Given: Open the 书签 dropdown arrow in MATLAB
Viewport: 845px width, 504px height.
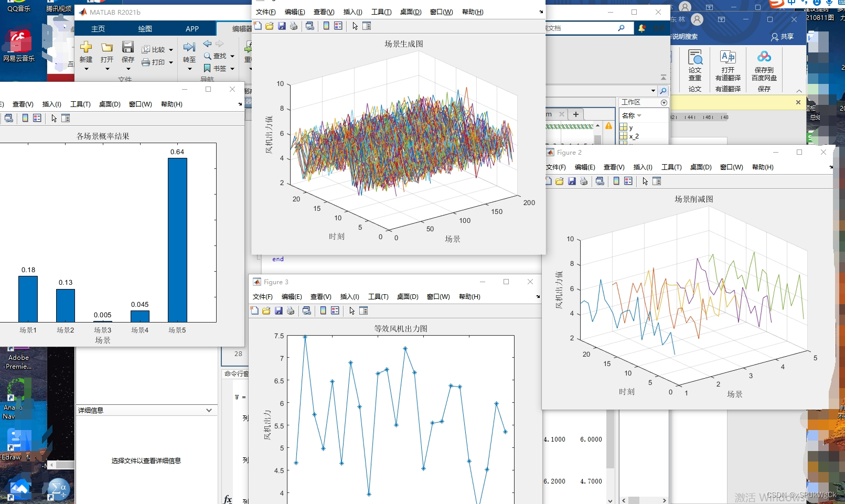Looking at the screenshot, I should point(232,69).
